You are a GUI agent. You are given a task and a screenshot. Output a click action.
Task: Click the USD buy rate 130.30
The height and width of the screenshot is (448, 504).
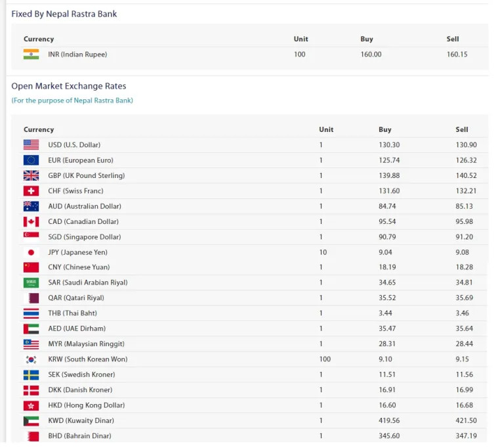click(389, 145)
